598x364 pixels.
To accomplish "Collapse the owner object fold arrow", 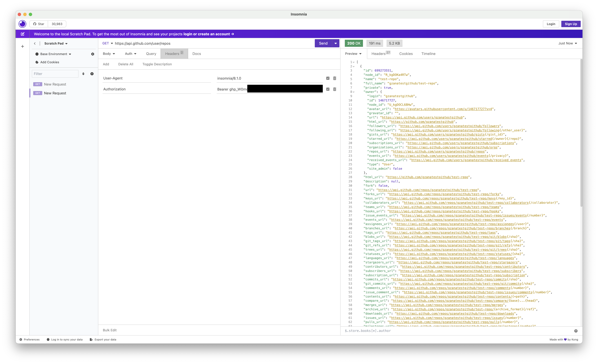I will [354, 92].
